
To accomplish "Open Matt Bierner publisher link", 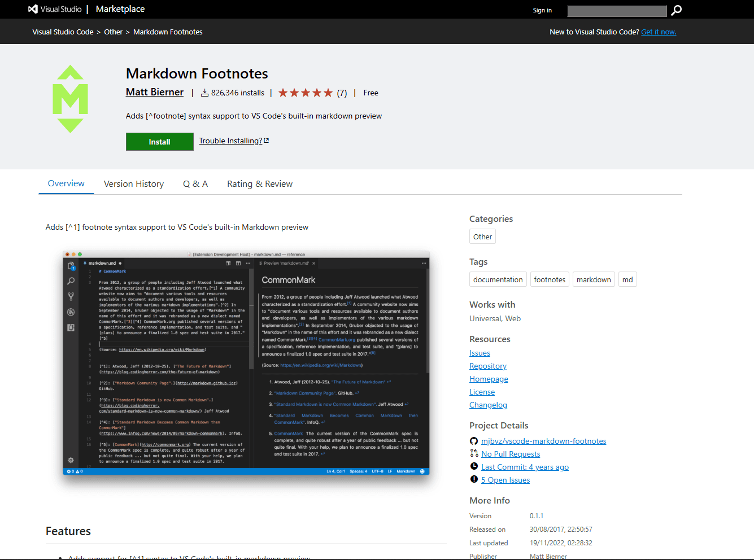I will (155, 92).
